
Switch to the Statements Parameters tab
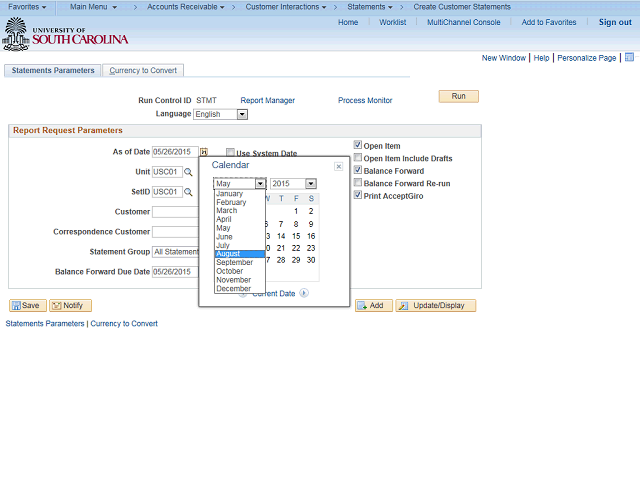(53, 71)
